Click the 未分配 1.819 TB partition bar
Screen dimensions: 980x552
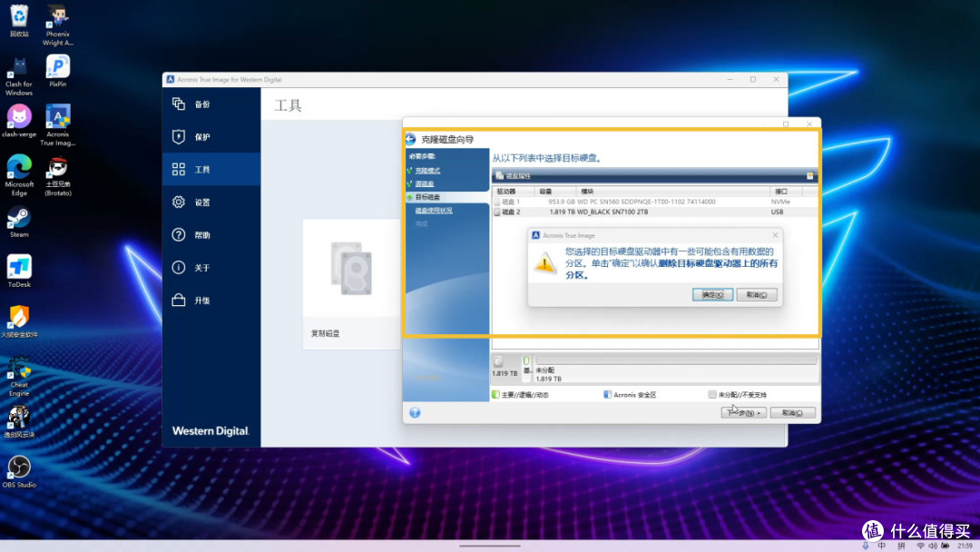point(676,360)
